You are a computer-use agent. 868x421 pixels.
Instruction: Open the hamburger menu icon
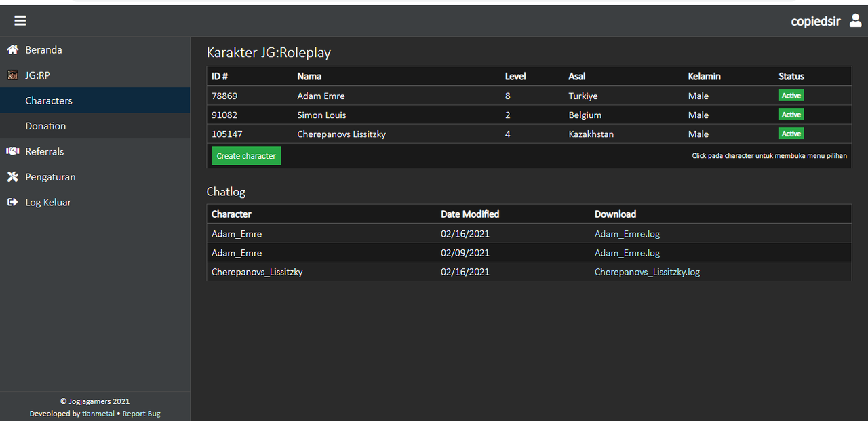[x=20, y=21]
